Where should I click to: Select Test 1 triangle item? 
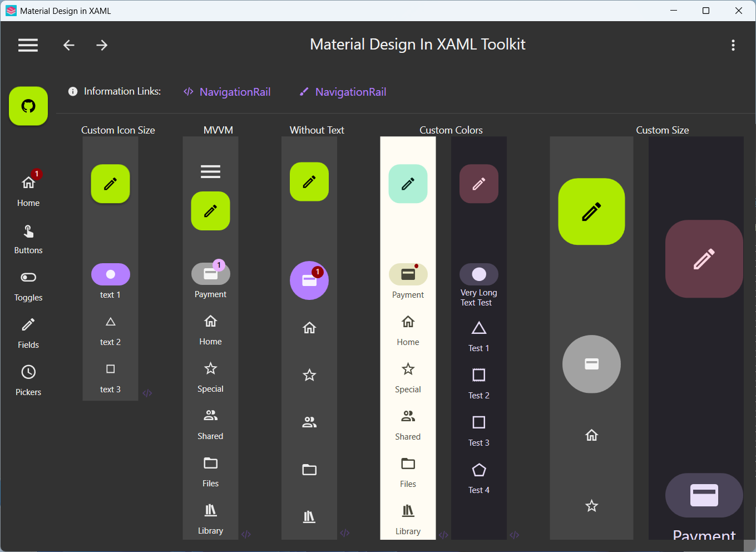[479, 337]
